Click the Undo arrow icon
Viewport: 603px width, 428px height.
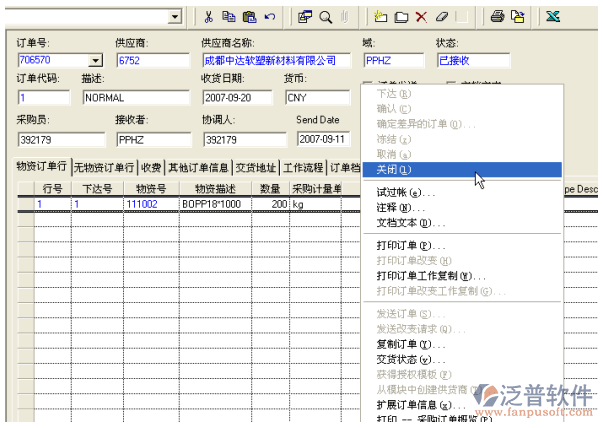pyautogui.click(x=269, y=16)
